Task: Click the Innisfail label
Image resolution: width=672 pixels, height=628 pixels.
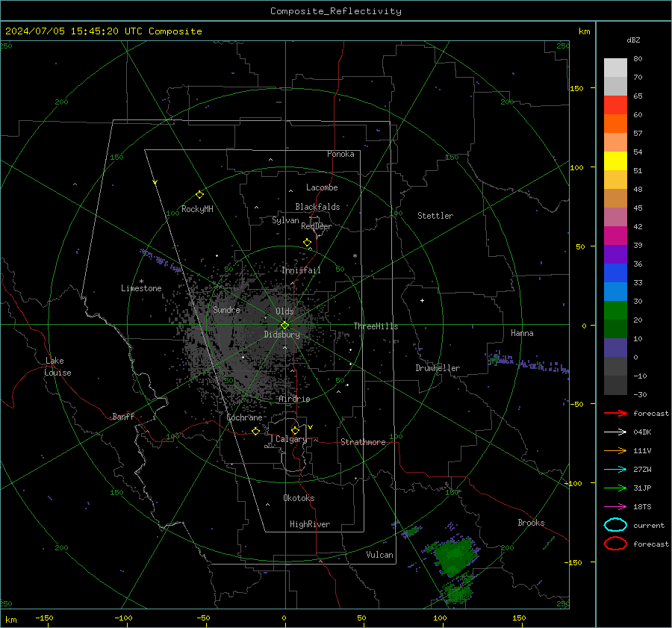Action: pos(301,270)
